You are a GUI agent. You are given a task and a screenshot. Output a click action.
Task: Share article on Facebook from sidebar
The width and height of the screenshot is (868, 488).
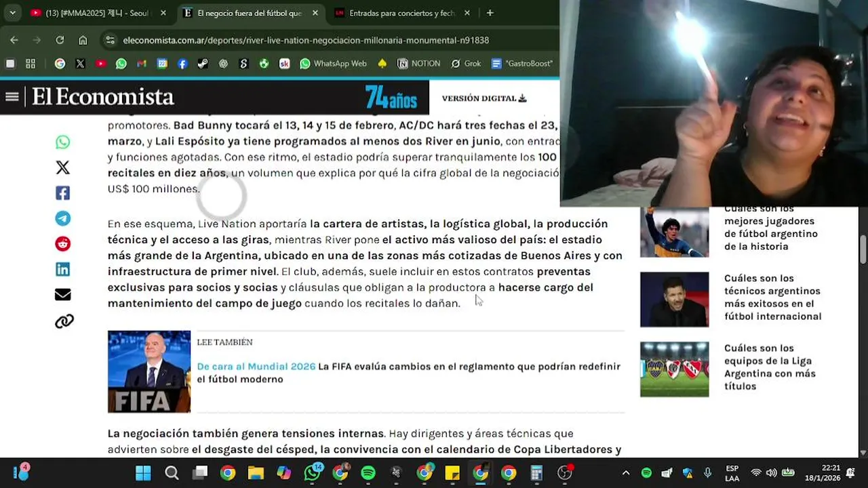(62, 193)
